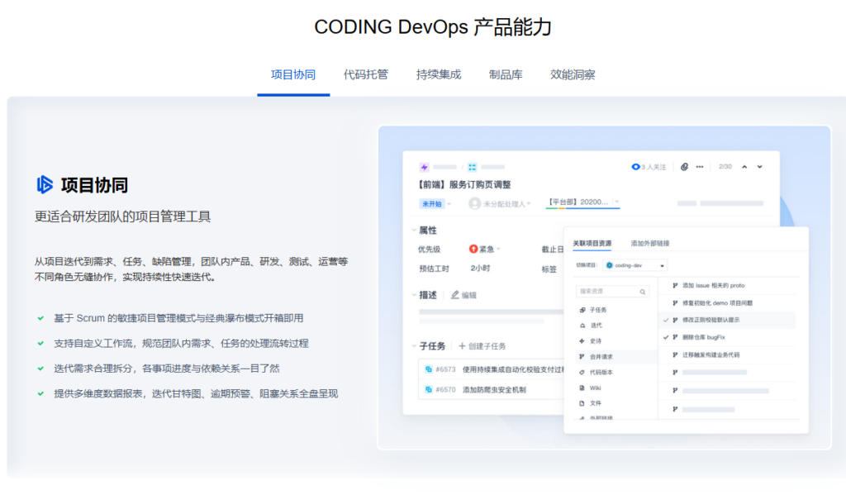The image size is (846, 504).
Task: Open the 未开始 status dropdown
Action: click(435, 204)
